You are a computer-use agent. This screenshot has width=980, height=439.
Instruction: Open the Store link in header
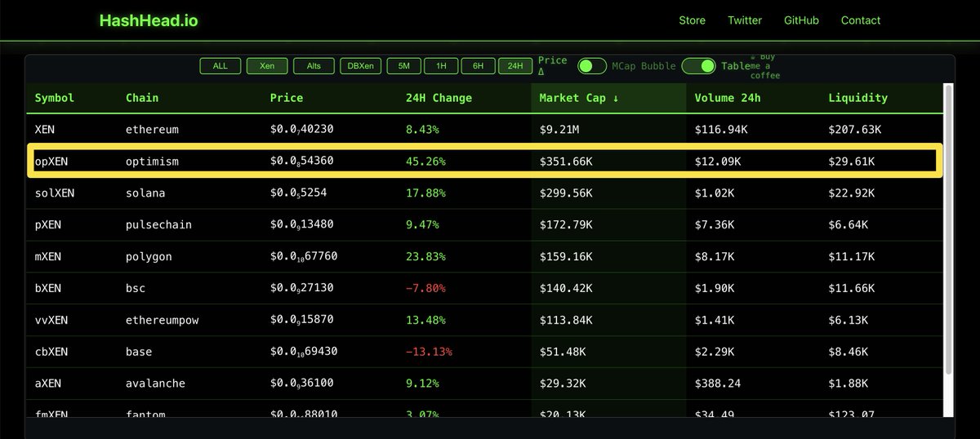coord(693,20)
